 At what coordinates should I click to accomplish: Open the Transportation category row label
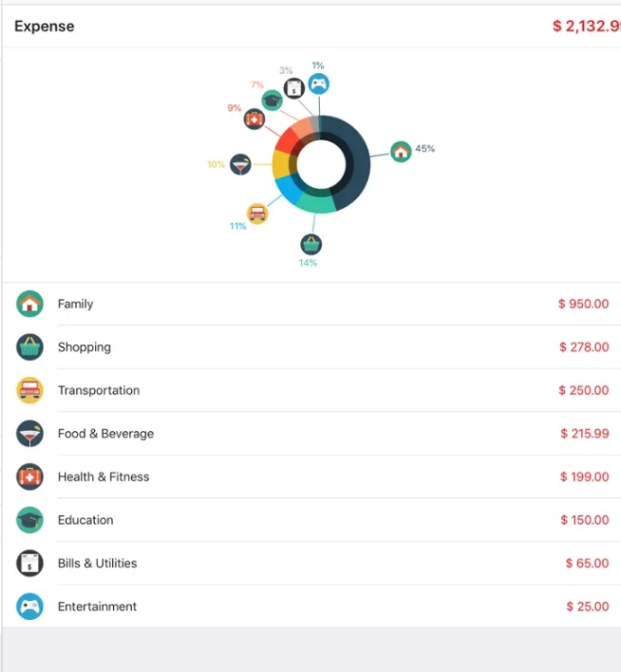(x=99, y=390)
